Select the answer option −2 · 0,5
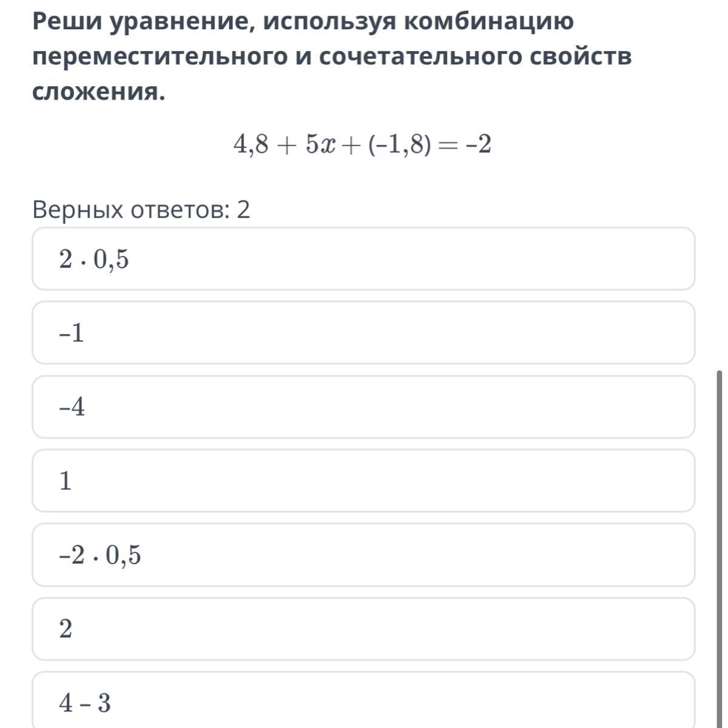The width and height of the screenshot is (728, 728). click(363, 555)
